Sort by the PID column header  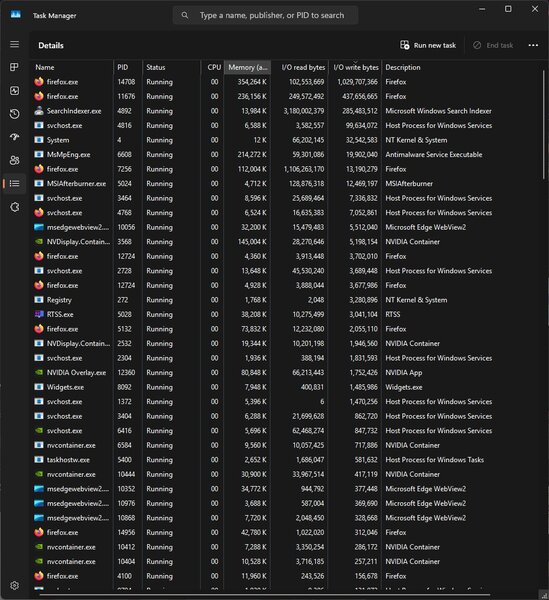point(128,67)
